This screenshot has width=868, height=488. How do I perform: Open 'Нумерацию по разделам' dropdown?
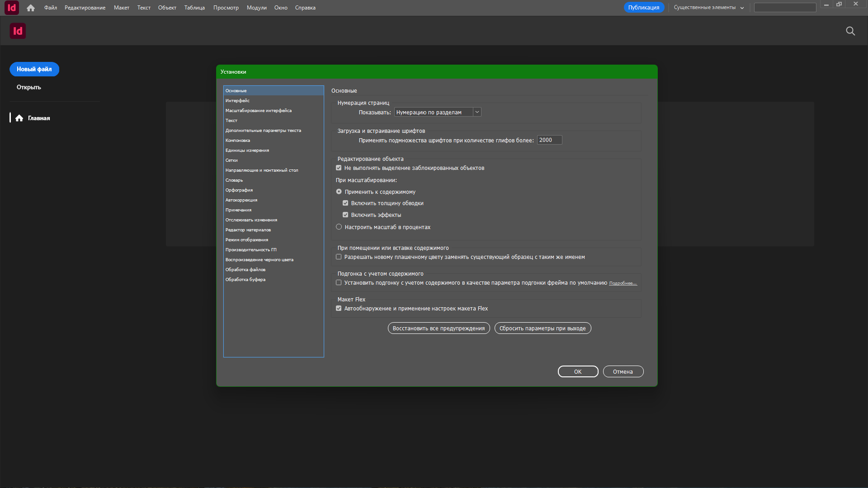pos(437,112)
